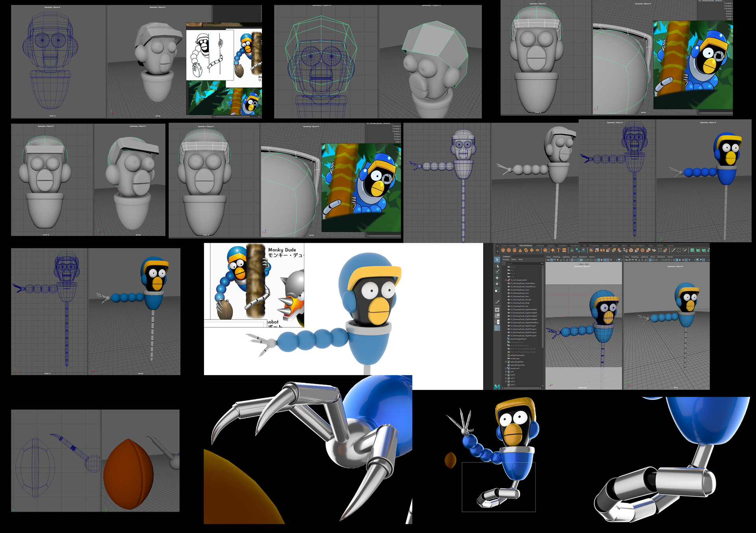The width and height of the screenshot is (756, 533).
Task: Open the left viewport's Shading menu
Action: pyautogui.click(x=556, y=257)
